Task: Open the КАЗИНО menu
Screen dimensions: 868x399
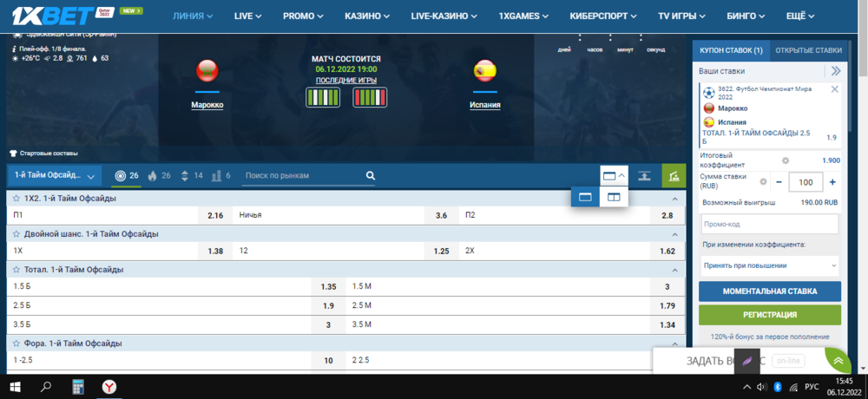Action: tap(366, 16)
